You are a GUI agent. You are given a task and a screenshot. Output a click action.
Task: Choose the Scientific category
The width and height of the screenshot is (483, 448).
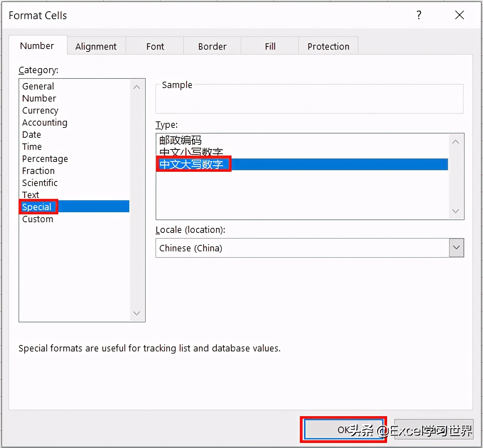click(74, 183)
